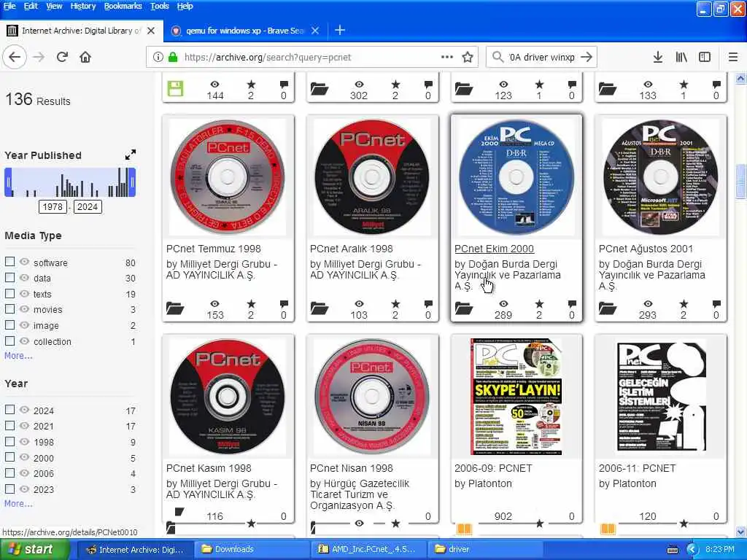The height and width of the screenshot is (560, 747).
Task: Click favorites star on PCnet Ağustos 2001 card
Action: coord(684,304)
